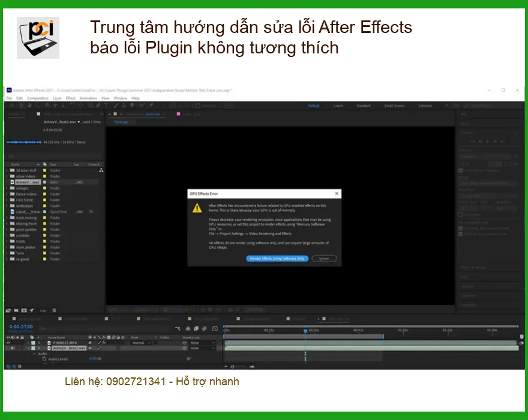Open the project flowchart view icon
This screenshot has width=528, height=420.
click(101, 170)
